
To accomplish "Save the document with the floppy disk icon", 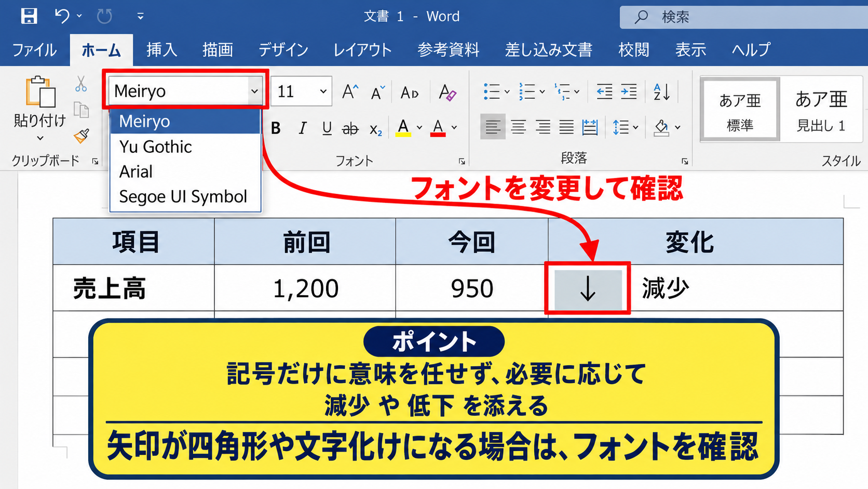I will click(29, 16).
